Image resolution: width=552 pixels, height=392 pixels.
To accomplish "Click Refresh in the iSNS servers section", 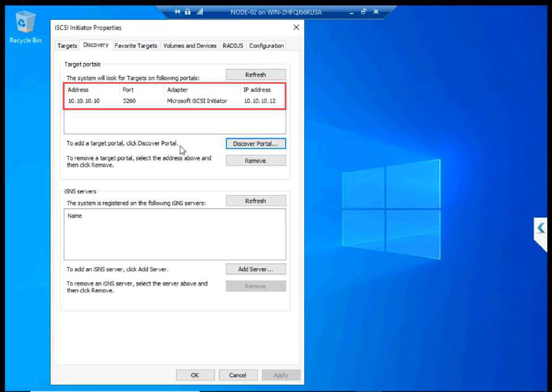I will pos(256,201).
